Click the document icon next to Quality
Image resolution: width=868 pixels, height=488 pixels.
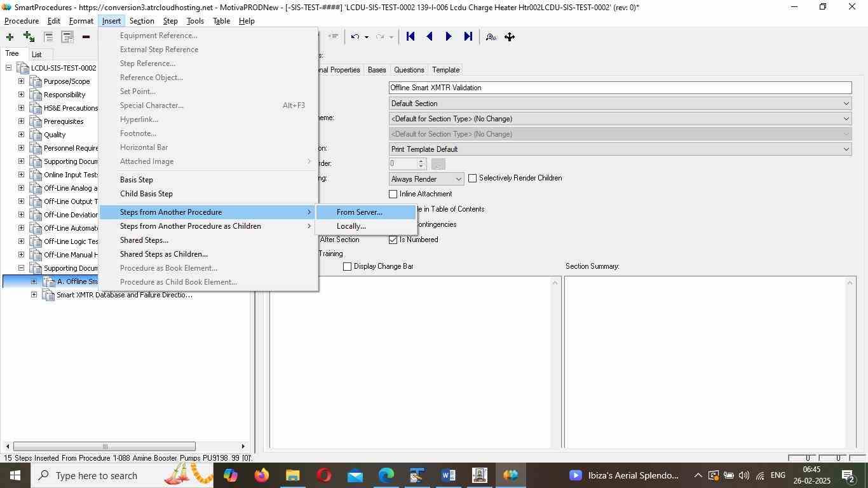pyautogui.click(x=35, y=135)
